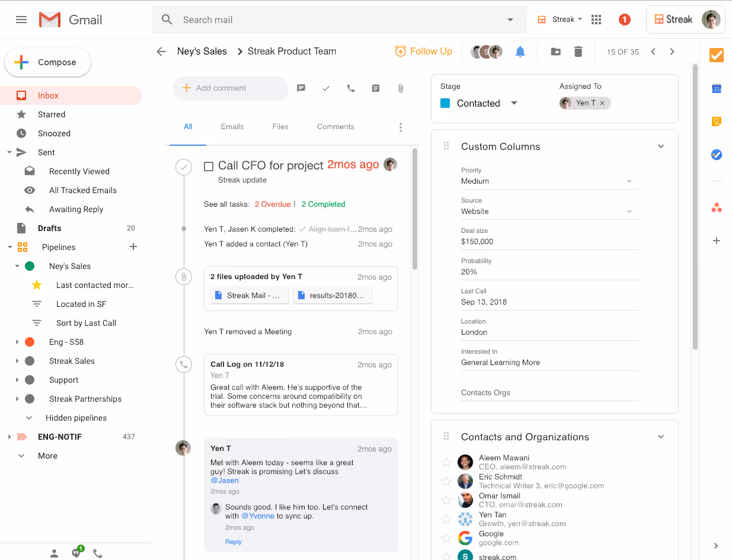The height and width of the screenshot is (560, 732).
Task: Click Reply under Yen T comment
Action: pyautogui.click(x=234, y=542)
